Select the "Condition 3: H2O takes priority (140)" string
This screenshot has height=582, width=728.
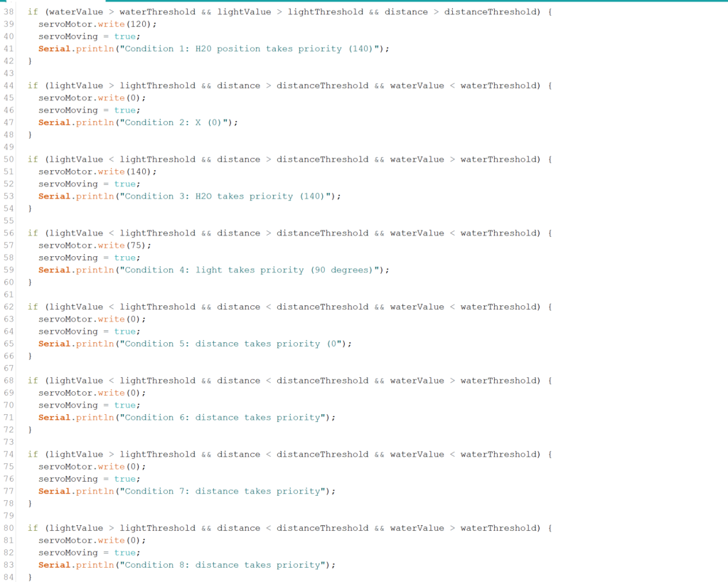[x=225, y=196]
